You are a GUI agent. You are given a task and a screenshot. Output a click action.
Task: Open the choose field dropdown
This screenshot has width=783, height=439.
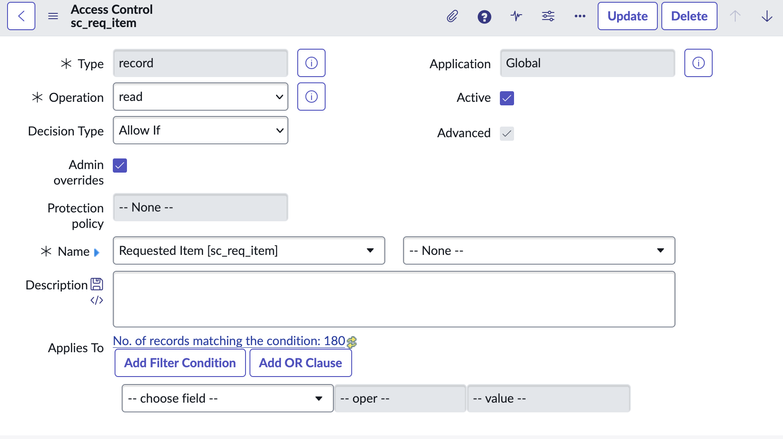pyautogui.click(x=227, y=398)
